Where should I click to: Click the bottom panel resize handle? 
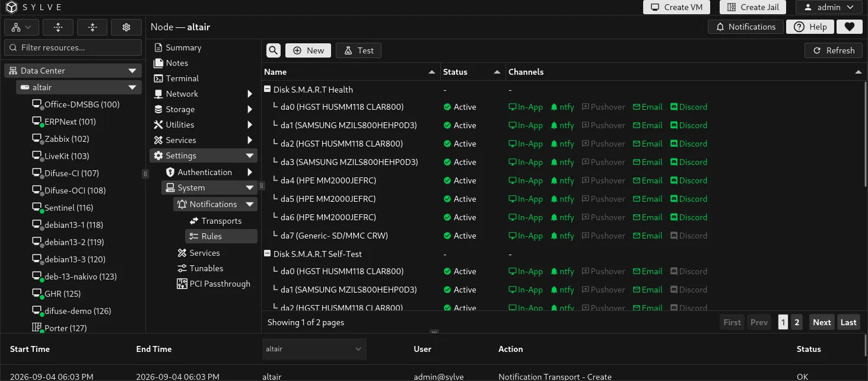point(434,332)
